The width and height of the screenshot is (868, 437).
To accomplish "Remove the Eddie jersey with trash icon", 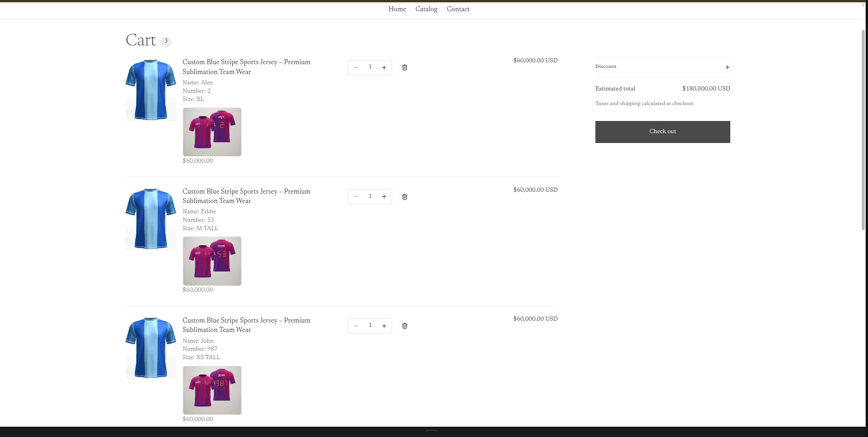I will click(x=405, y=197).
